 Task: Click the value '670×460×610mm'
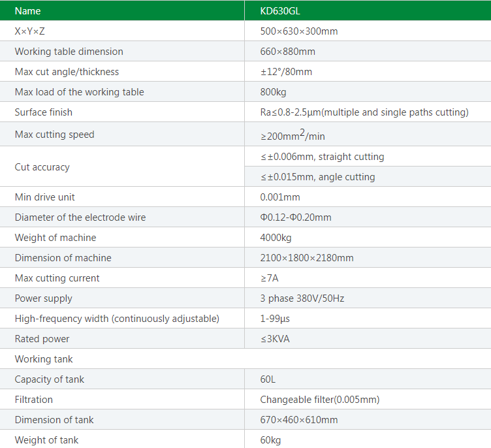(x=299, y=420)
